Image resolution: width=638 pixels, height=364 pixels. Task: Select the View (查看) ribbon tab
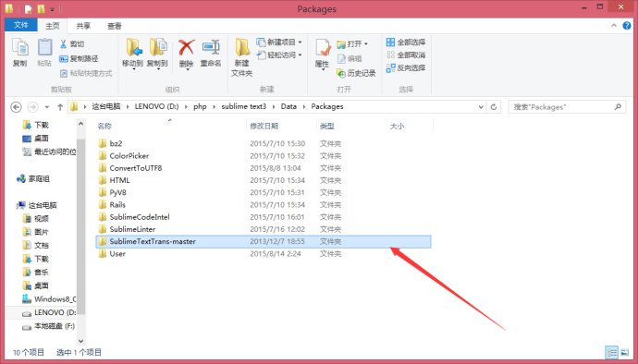(x=115, y=26)
